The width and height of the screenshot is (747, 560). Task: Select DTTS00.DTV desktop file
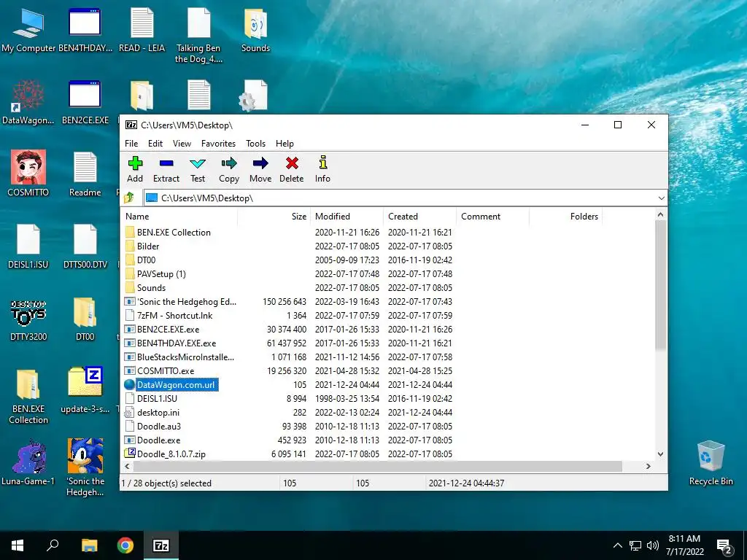(85, 246)
